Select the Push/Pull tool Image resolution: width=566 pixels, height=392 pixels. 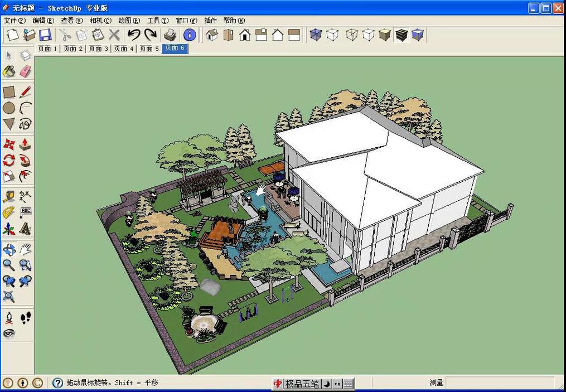(x=25, y=144)
